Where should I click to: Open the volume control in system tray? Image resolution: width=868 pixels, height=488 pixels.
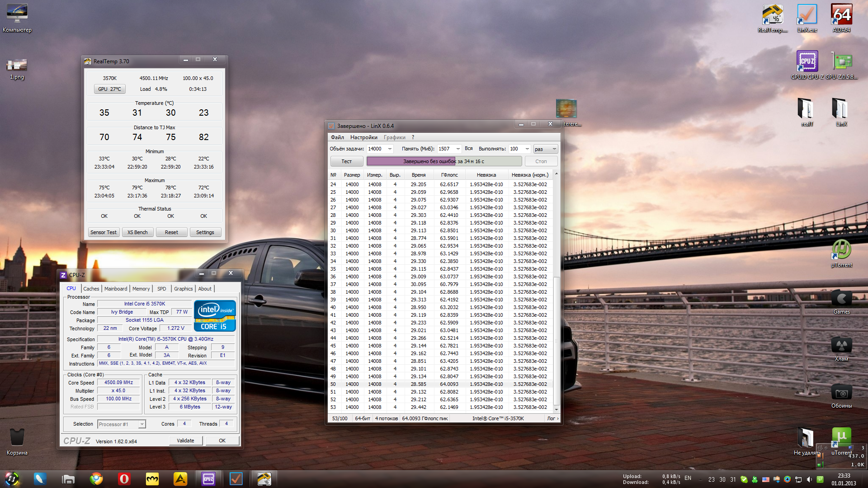pos(809,479)
